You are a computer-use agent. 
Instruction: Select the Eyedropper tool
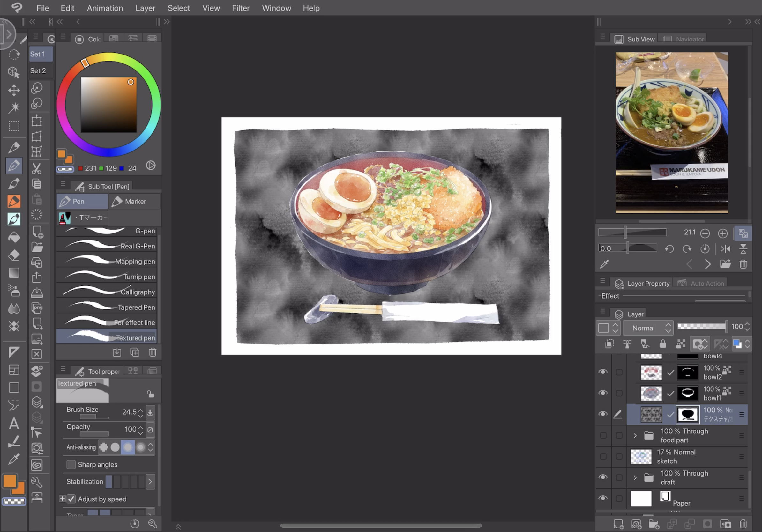pos(14,458)
